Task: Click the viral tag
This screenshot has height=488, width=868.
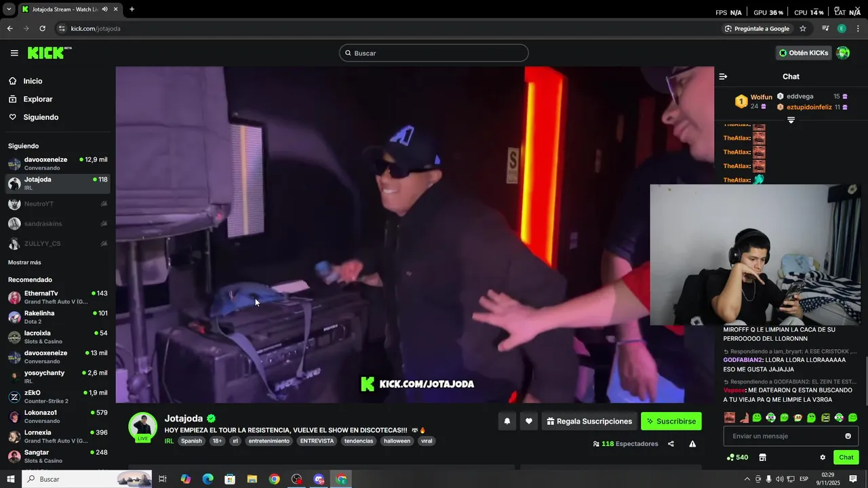Action: pos(427,441)
